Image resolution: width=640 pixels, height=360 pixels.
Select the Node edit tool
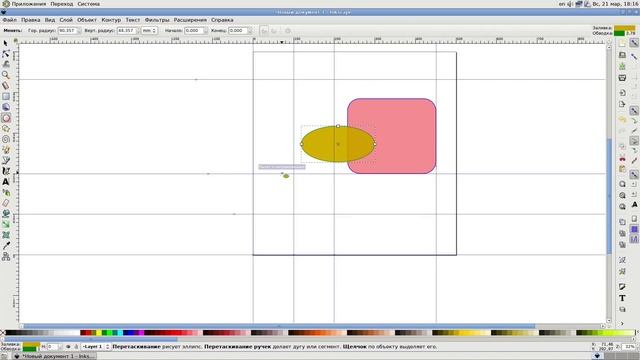click(6, 54)
